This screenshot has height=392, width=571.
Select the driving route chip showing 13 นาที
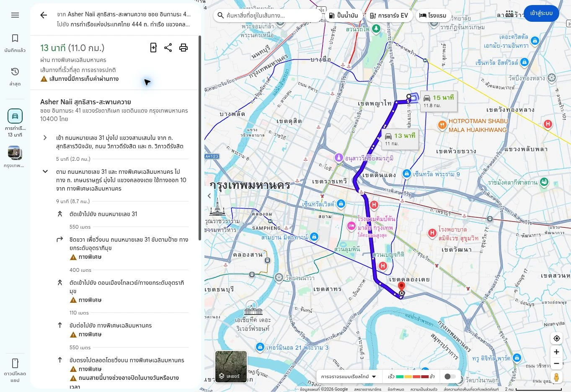click(15, 123)
